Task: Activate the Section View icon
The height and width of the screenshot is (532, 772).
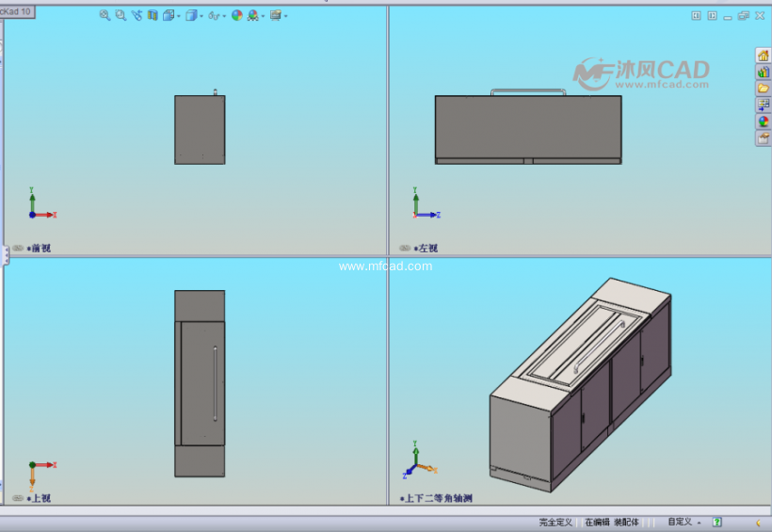Action: [153, 15]
